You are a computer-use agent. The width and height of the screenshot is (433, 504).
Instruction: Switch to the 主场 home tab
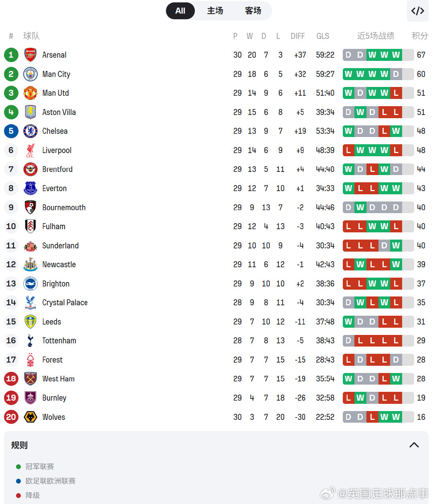coord(215,11)
